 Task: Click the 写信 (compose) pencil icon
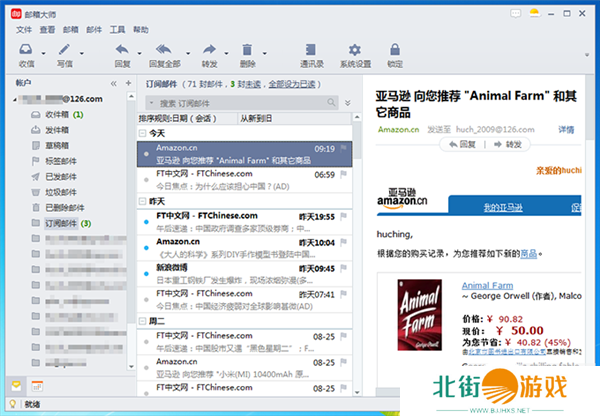(x=65, y=50)
